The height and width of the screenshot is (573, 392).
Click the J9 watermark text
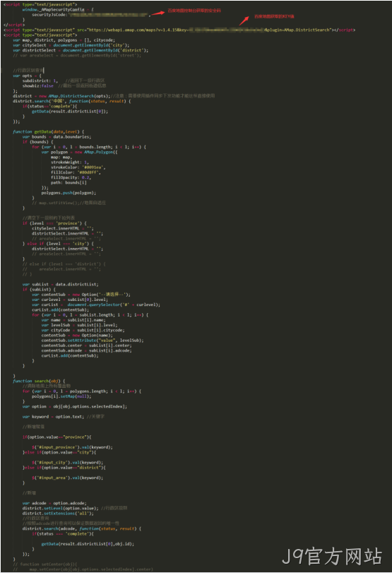pyautogui.click(x=332, y=557)
